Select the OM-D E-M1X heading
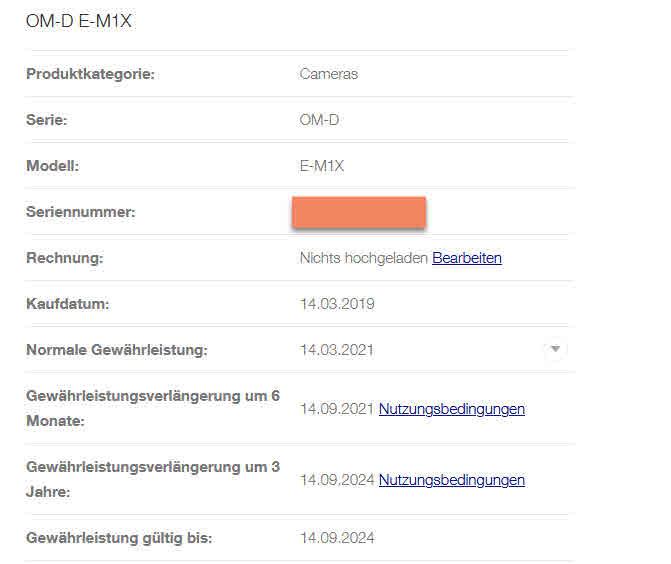The width and height of the screenshot is (671, 564). point(79,21)
